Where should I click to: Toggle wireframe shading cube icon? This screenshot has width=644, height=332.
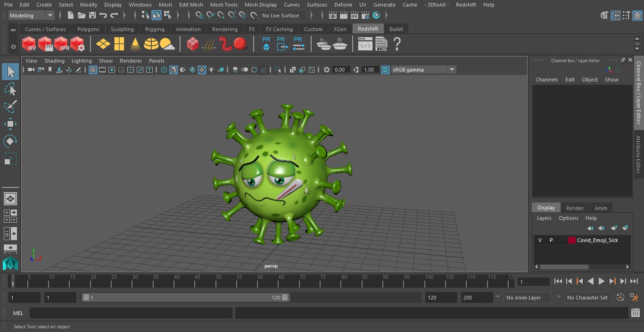tap(164, 70)
